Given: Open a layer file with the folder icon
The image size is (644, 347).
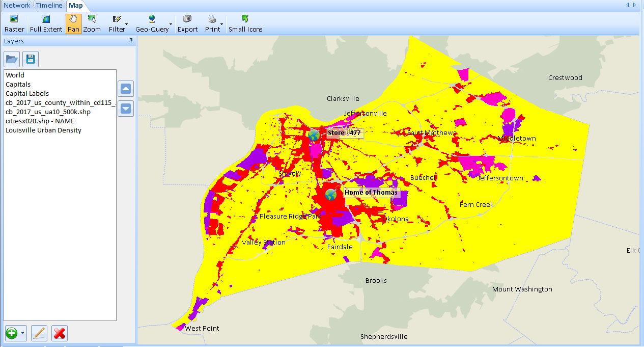Looking at the screenshot, I should tap(11, 59).
